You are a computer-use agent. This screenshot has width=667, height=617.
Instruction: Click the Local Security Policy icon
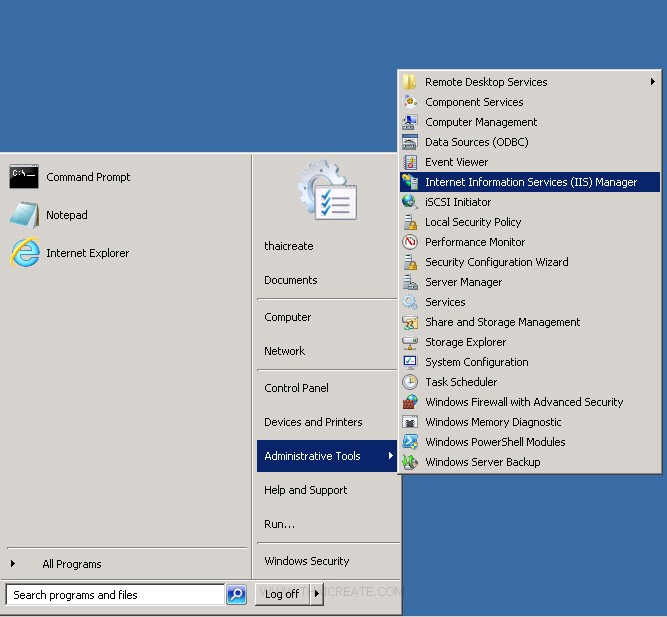pyautogui.click(x=410, y=222)
